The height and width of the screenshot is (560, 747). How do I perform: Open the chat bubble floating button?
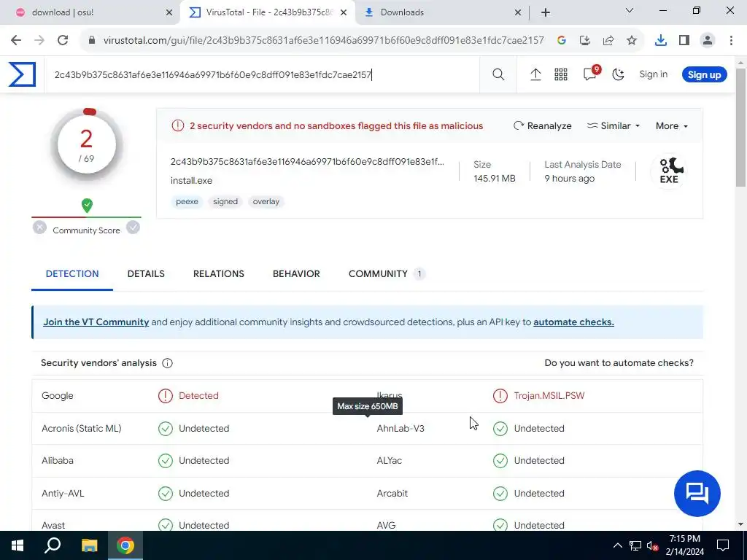(697, 494)
